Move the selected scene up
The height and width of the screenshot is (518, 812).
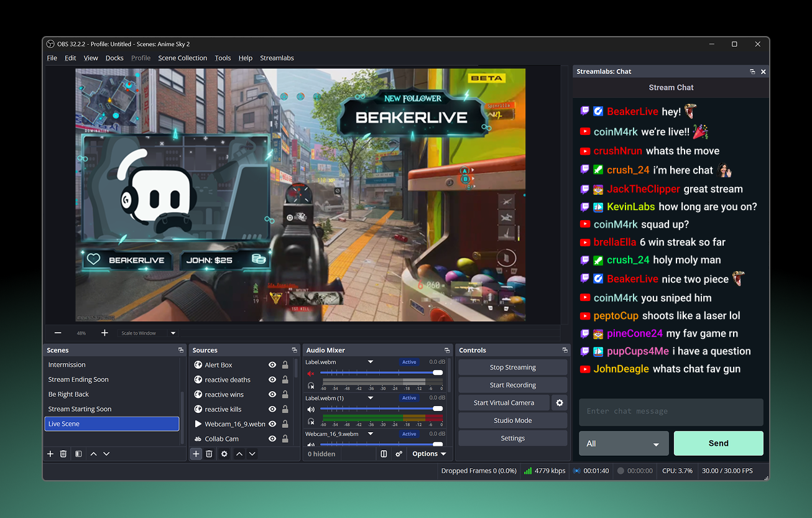click(93, 454)
